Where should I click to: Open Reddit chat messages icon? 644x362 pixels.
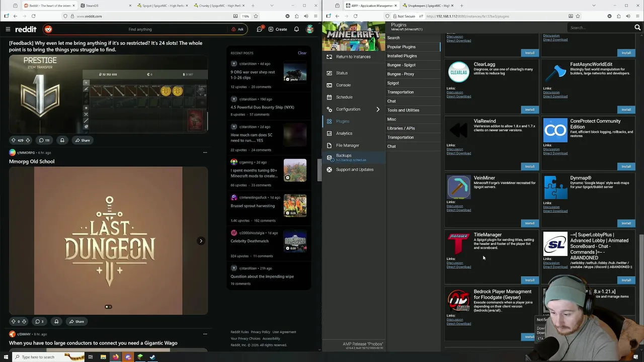260,29
